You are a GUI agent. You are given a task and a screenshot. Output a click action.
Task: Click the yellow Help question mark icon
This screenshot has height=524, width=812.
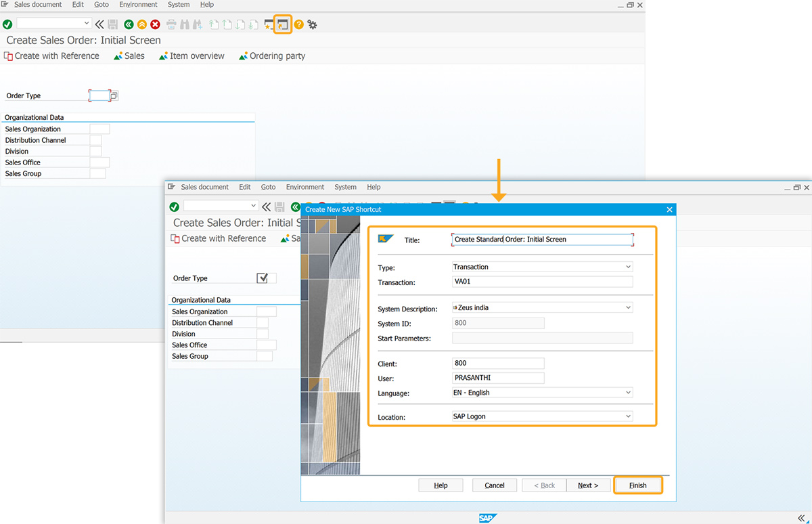298,24
